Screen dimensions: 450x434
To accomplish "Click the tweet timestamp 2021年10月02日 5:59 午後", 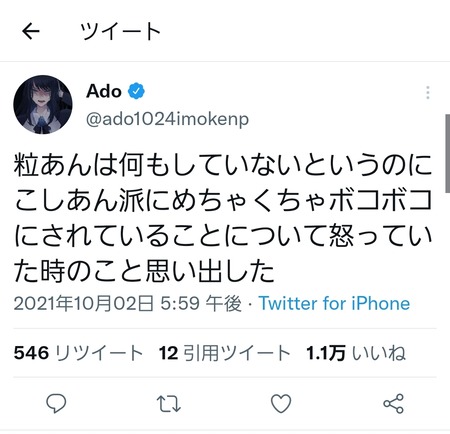I will [128, 303].
